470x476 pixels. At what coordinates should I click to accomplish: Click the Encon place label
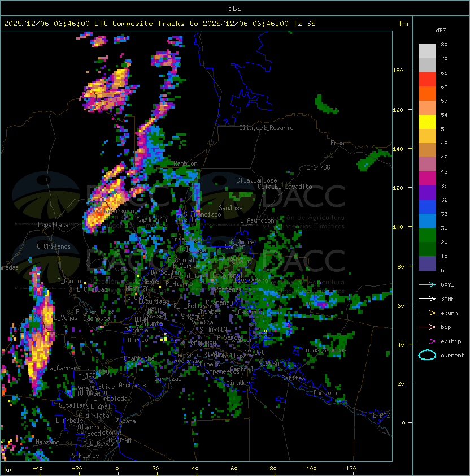[339, 143]
